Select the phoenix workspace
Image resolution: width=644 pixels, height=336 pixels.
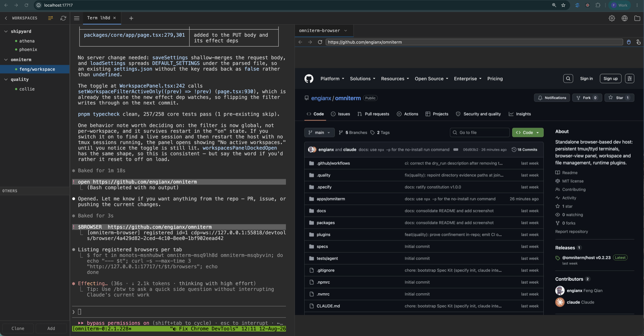point(35,50)
